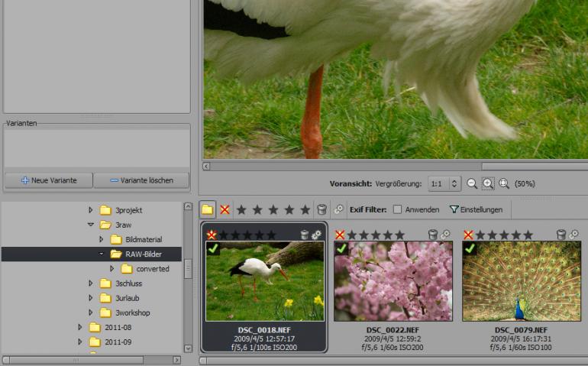This screenshot has height=366, width=588.
Task: Select the peacock thumbnail DSC_0079.NEF
Action: click(522, 281)
